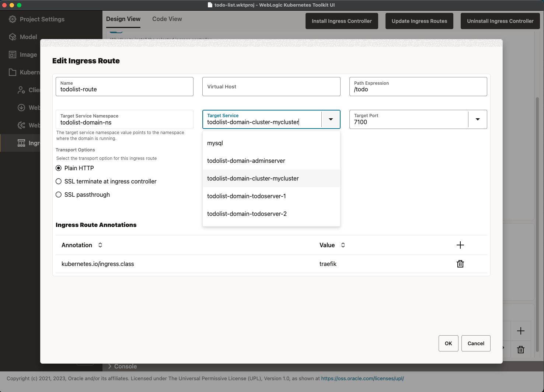Open the oss.oracle.com UPL license link

click(362, 378)
